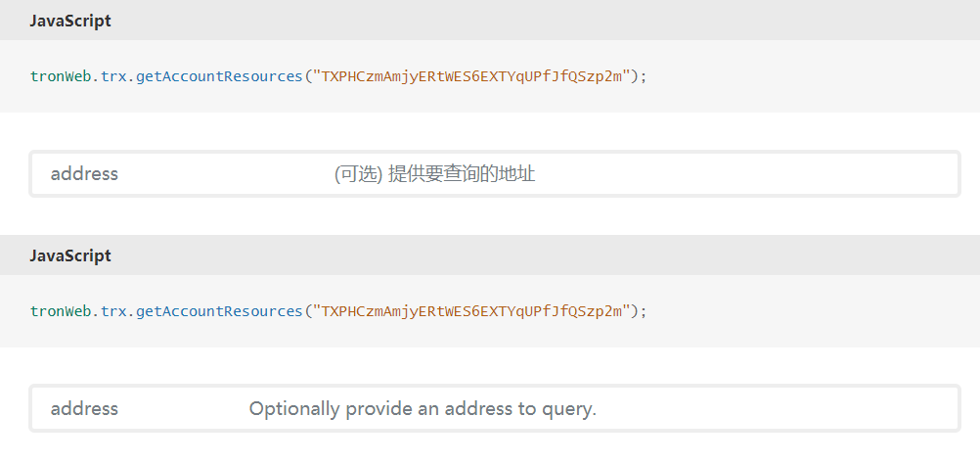Viewport: 980px width, 463px height.
Task: Click the address label in the Chinese parameter row
Action: pyautogui.click(x=84, y=173)
